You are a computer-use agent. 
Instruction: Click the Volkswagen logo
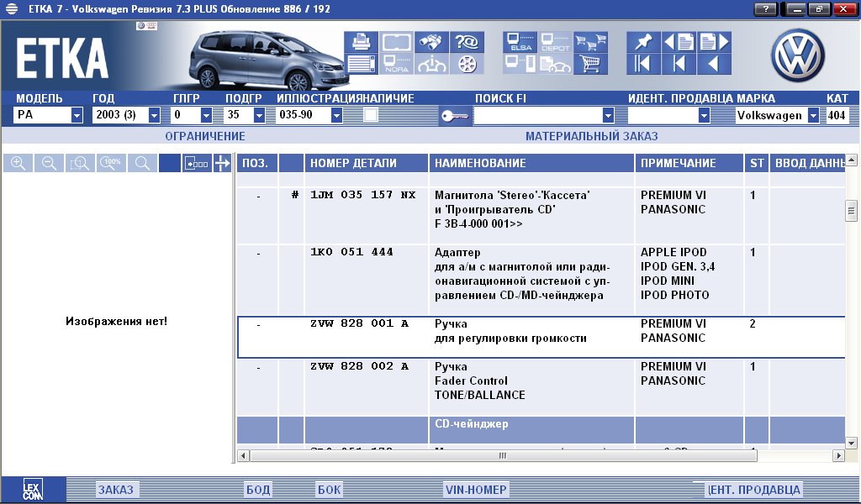coord(798,55)
